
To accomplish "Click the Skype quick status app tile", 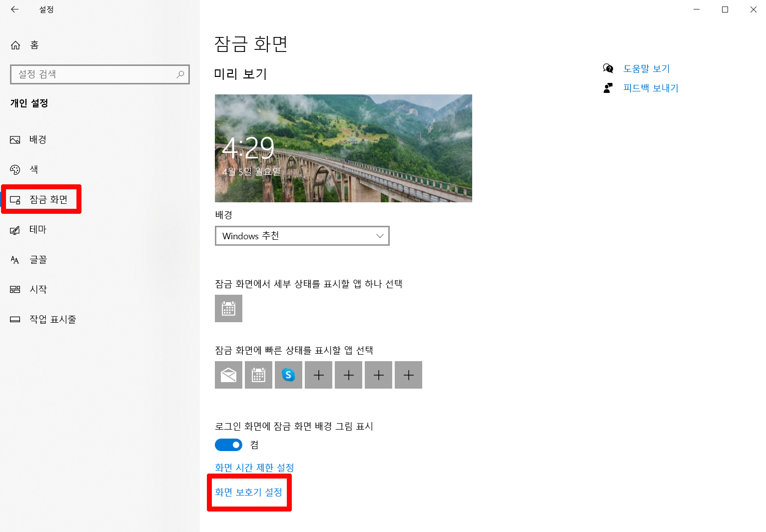I will 288,375.
